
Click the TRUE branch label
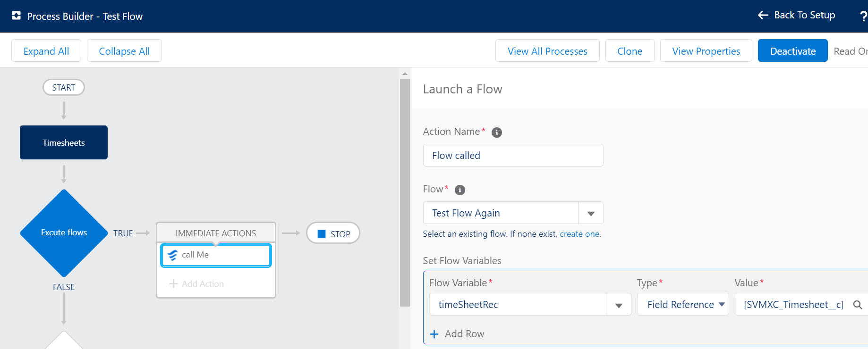[123, 233]
